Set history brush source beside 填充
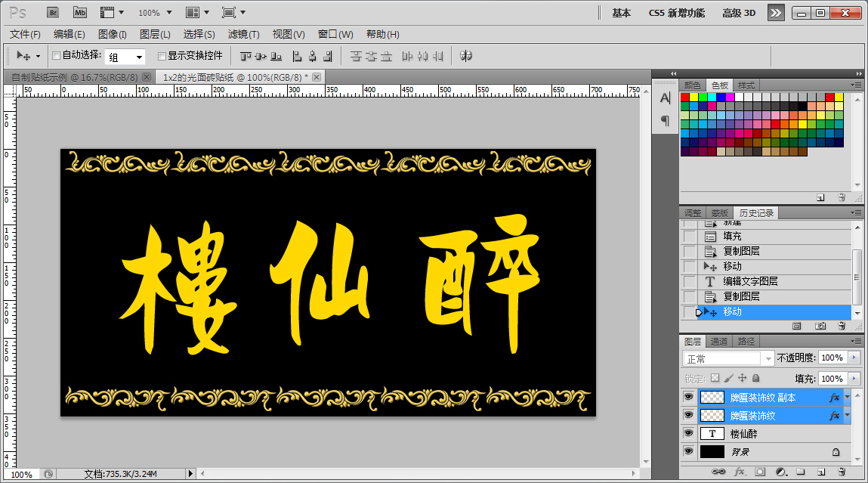Screen dimensions: 868x483 click(x=689, y=236)
